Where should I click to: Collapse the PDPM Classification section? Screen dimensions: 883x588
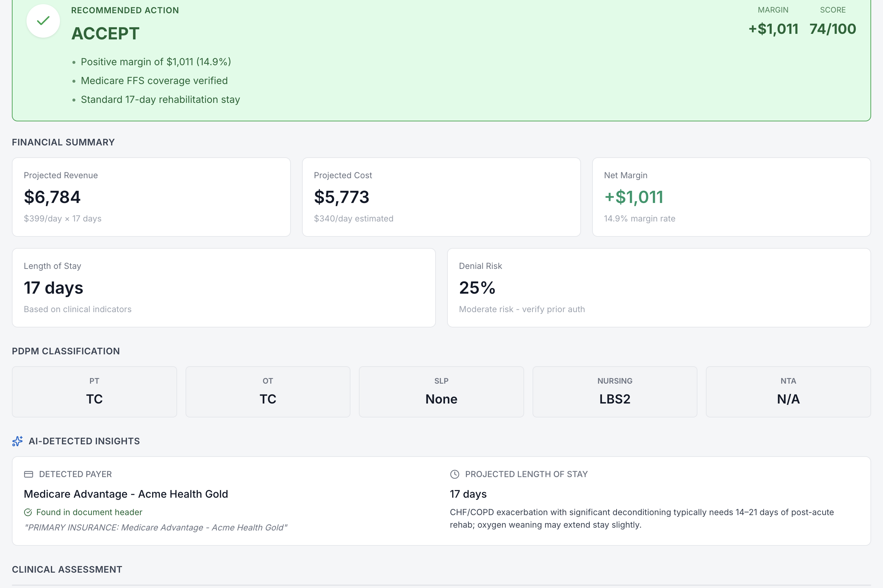tap(66, 351)
